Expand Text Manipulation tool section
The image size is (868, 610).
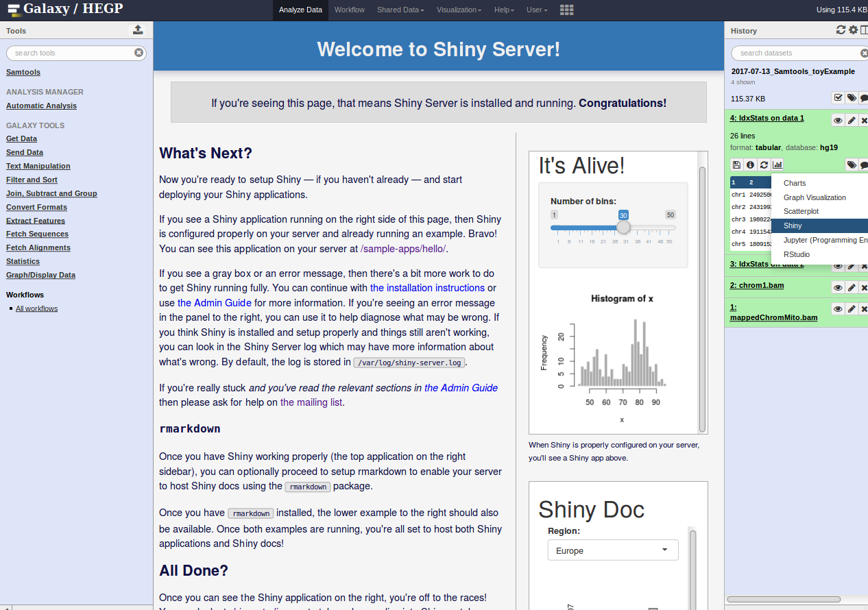point(38,166)
